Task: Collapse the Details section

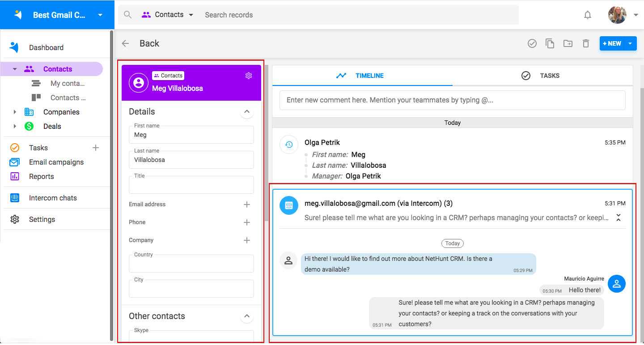Action: coord(247,111)
